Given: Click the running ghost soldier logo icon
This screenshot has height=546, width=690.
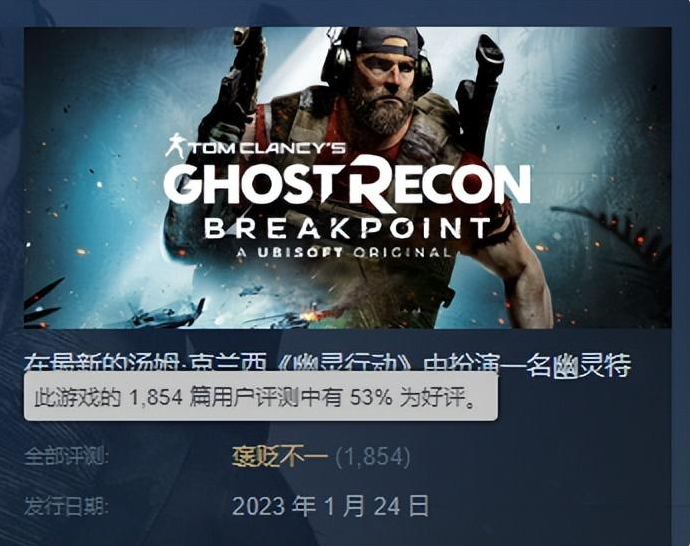Looking at the screenshot, I should pyautogui.click(x=176, y=146).
